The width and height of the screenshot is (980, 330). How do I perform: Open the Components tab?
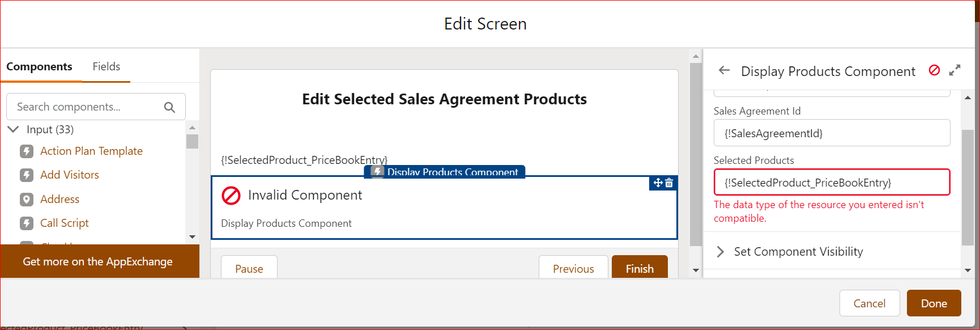[x=39, y=67]
